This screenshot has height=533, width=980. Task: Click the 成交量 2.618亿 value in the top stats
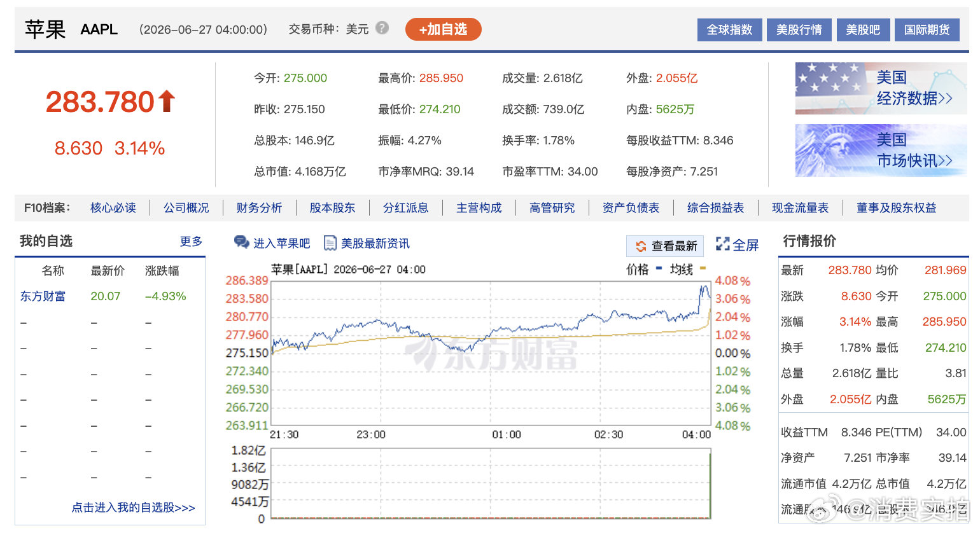coord(563,78)
